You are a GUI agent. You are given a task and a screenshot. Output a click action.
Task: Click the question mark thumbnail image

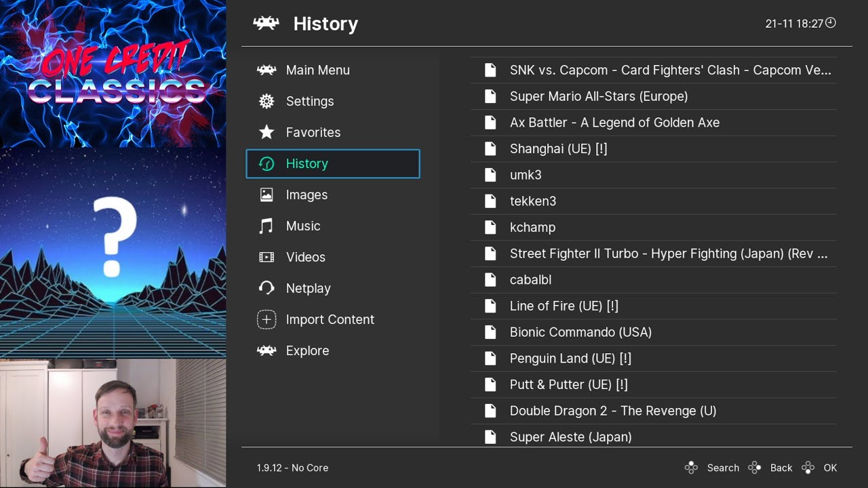[113, 237]
